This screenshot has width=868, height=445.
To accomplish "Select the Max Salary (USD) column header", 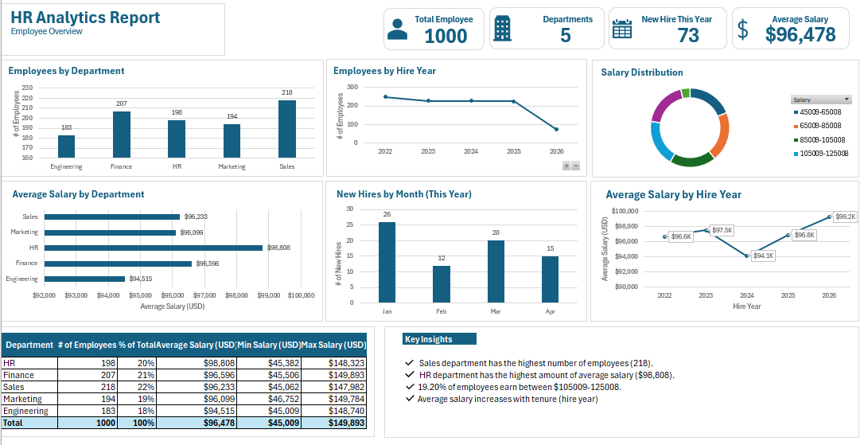I will (334, 345).
